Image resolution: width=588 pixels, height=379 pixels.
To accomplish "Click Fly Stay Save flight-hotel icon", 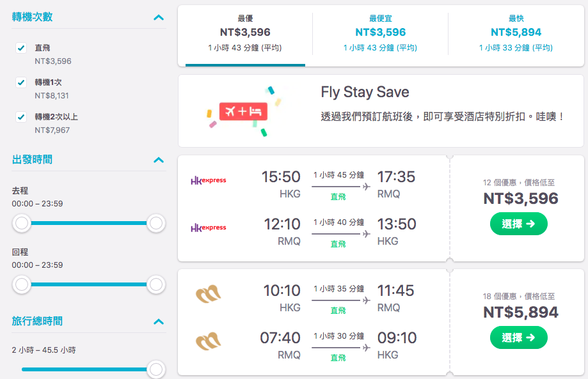I will pos(243,112).
